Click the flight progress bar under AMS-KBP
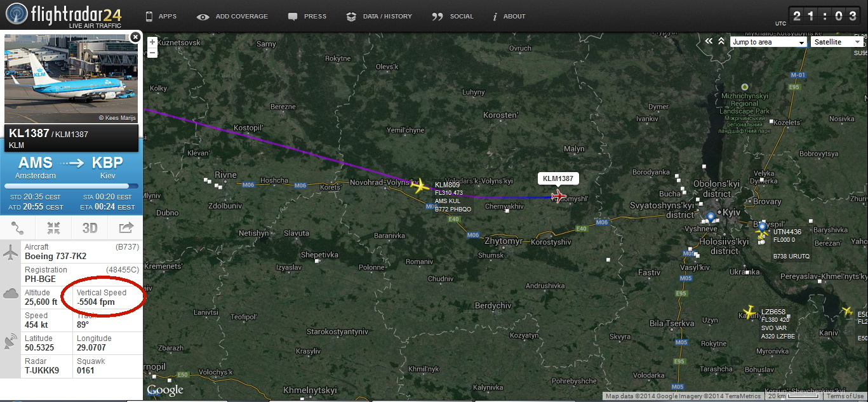Viewport: 868px width, 402px height. pyautogui.click(x=71, y=186)
